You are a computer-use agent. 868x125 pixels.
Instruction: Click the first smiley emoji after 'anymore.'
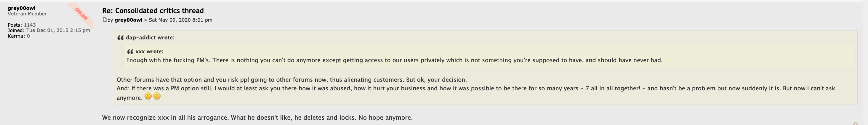tap(148, 96)
